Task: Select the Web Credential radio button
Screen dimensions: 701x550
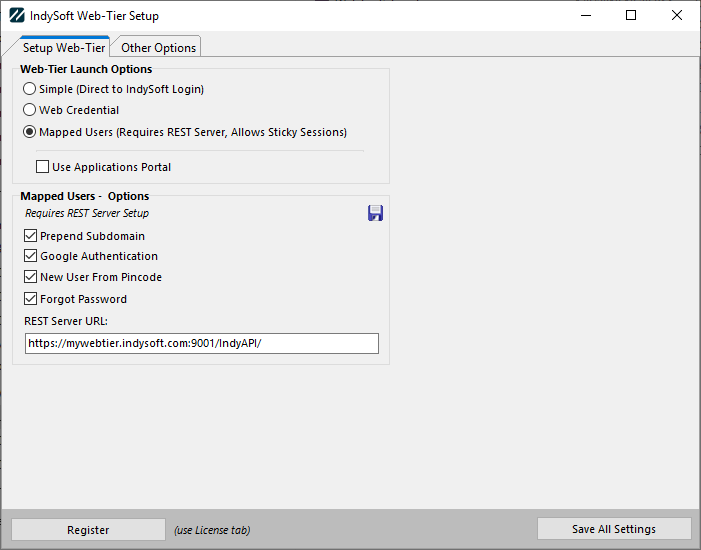Action: 30,110
